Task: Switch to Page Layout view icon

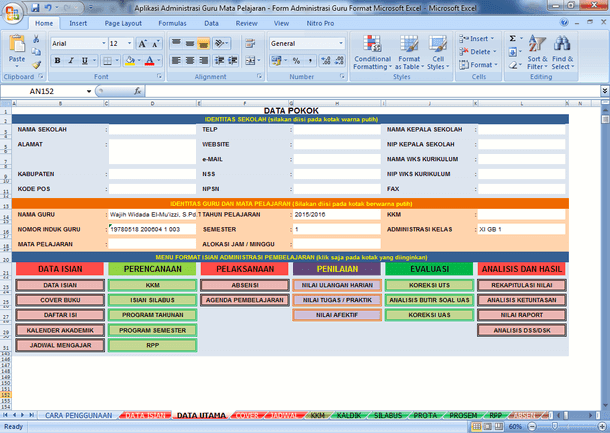Action: 487,426
